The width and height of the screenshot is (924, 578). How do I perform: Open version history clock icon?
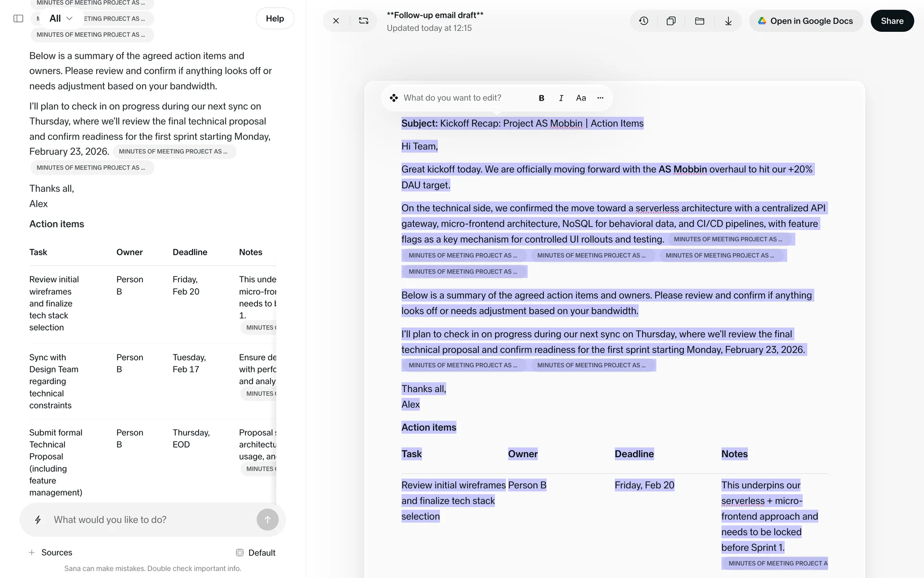(x=643, y=21)
